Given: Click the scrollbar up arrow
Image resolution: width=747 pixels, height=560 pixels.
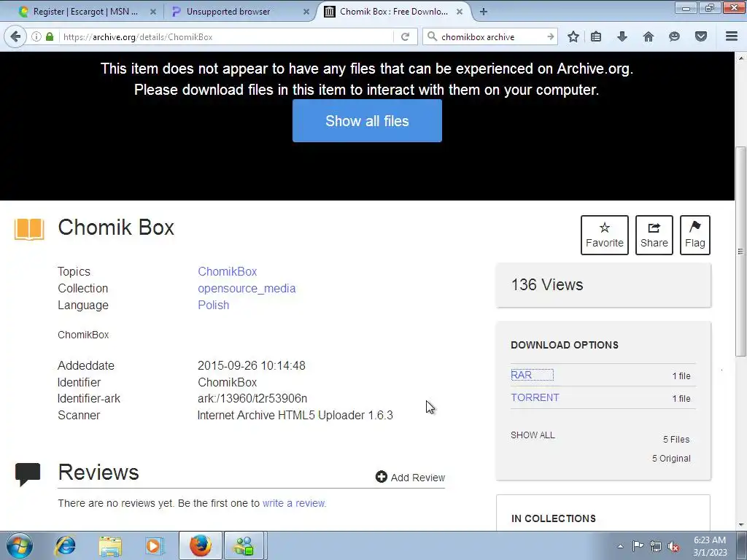Looking at the screenshot, I should click(x=741, y=58).
